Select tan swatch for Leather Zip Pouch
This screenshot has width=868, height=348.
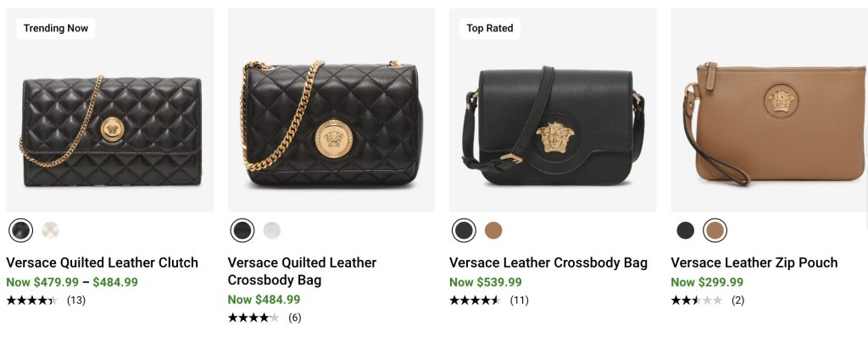coord(715,229)
